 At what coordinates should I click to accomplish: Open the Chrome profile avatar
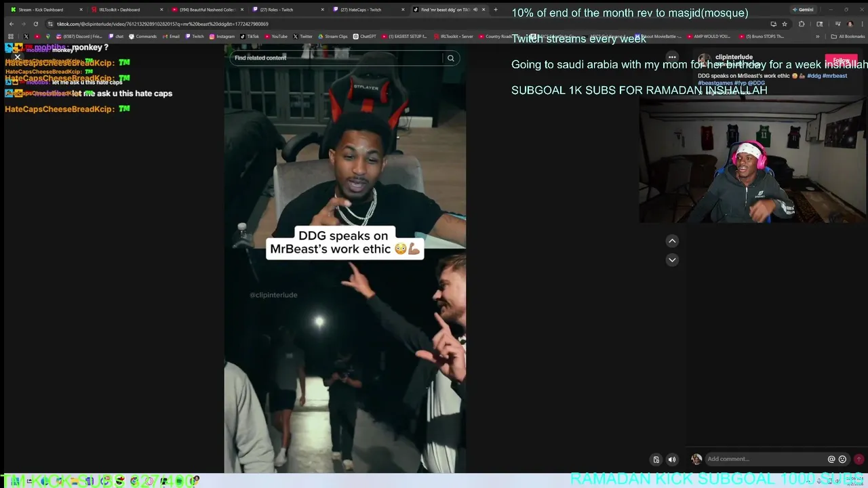[x=850, y=24]
